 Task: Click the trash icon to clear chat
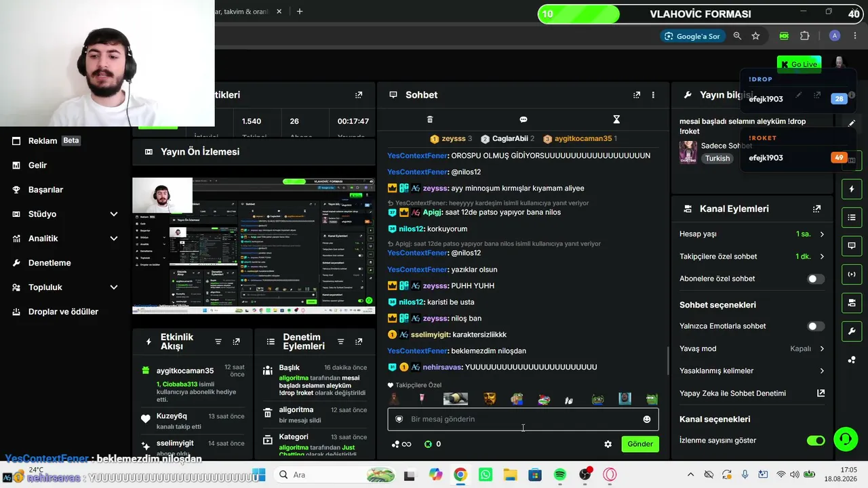click(x=429, y=119)
